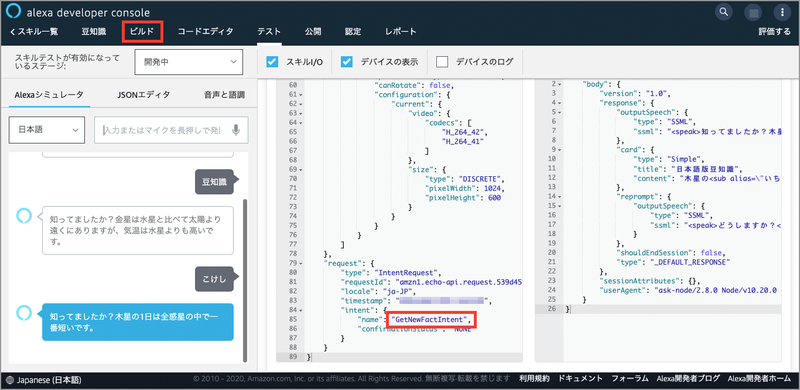Open the search magnifier icon
This screenshot has height=390, width=800.
[723, 12]
